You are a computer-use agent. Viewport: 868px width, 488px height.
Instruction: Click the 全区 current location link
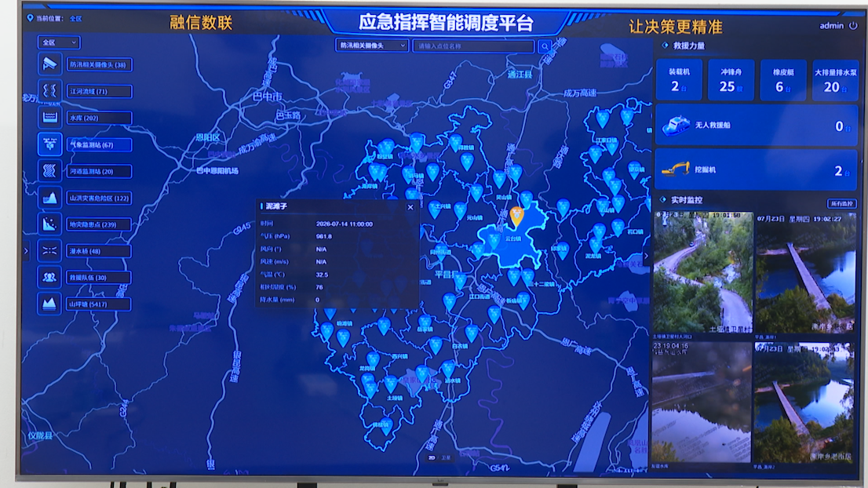click(76, 18)
